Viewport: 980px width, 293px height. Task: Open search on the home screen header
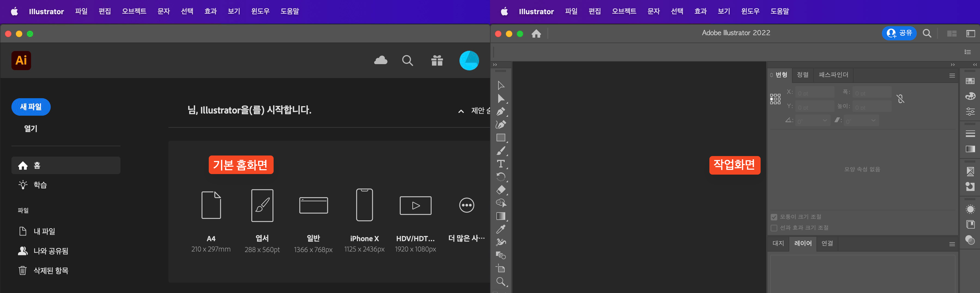407,61
